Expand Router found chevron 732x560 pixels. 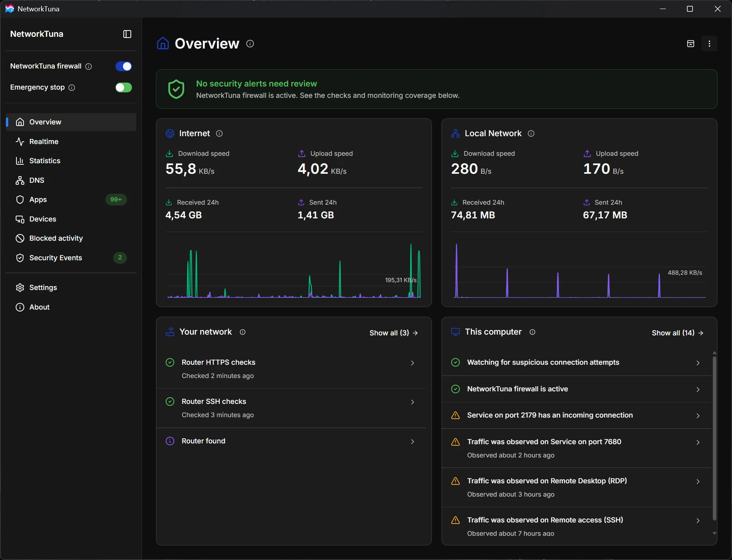tap(412, 442)
